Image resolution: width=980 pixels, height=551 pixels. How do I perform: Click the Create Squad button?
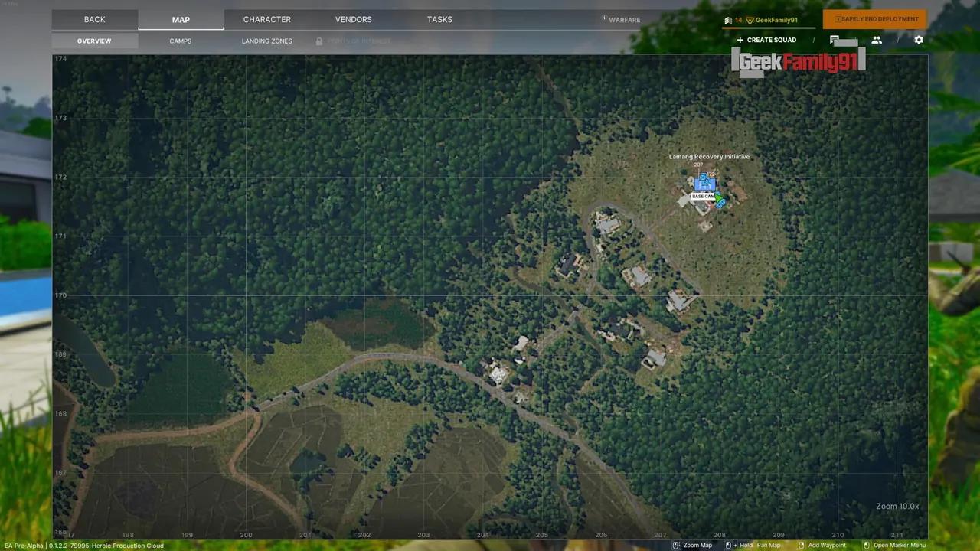click(x=766, y=40)
